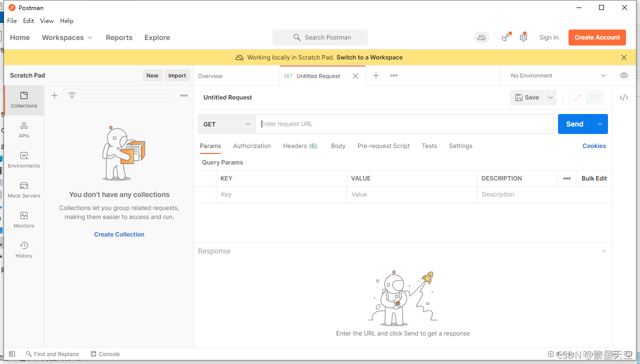The image size is (640, 364).
Task: Open the Workspaces dropdown menu
Action: tap(67, 37)
